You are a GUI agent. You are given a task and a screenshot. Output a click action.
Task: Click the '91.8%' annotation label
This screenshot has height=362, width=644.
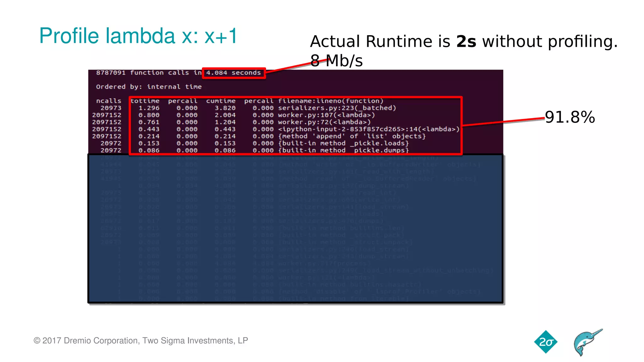[569, 117]
